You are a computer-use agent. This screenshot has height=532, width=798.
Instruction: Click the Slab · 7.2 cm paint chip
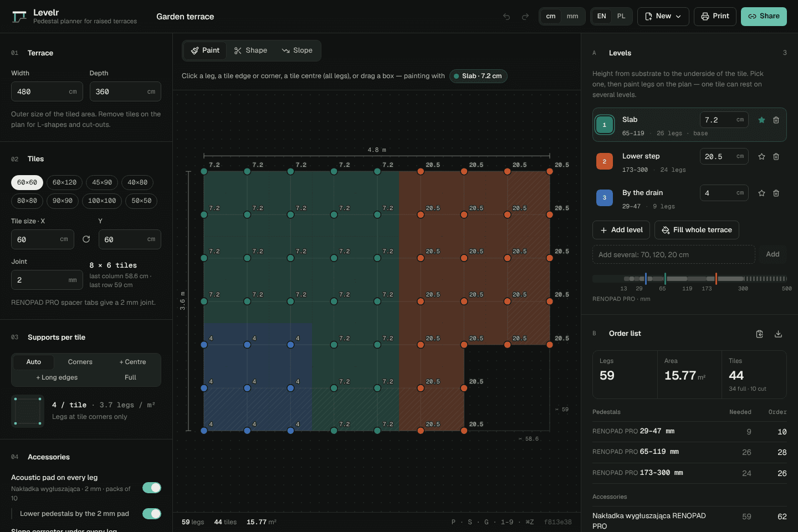pos(478,76)
